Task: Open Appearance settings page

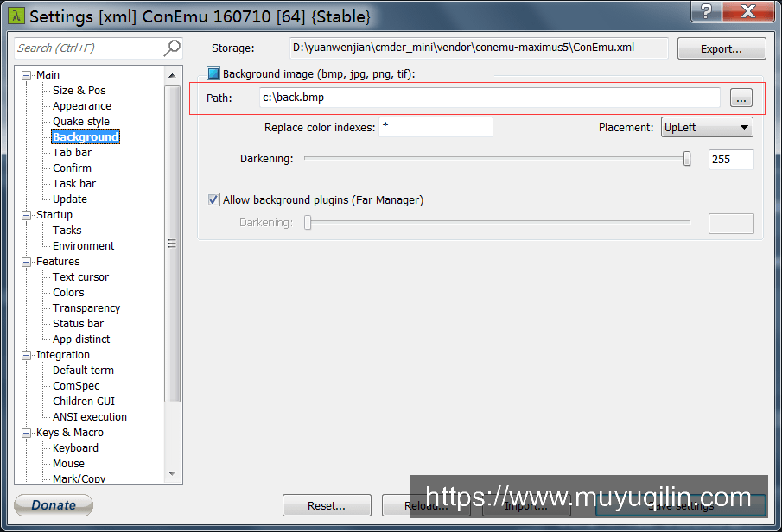Action: click(x=82, y=105)
